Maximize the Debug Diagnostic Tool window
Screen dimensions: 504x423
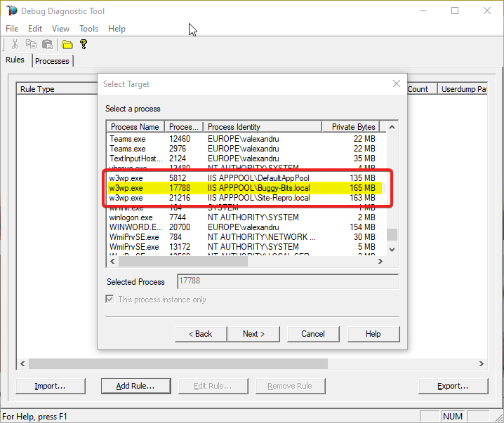[x=455, y=11]
